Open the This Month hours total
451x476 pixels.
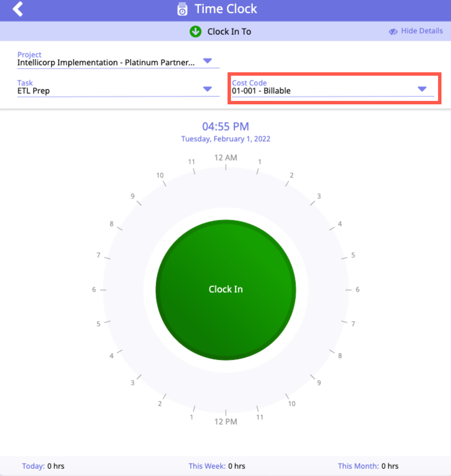pyautogui.click(x=368, y=466)
